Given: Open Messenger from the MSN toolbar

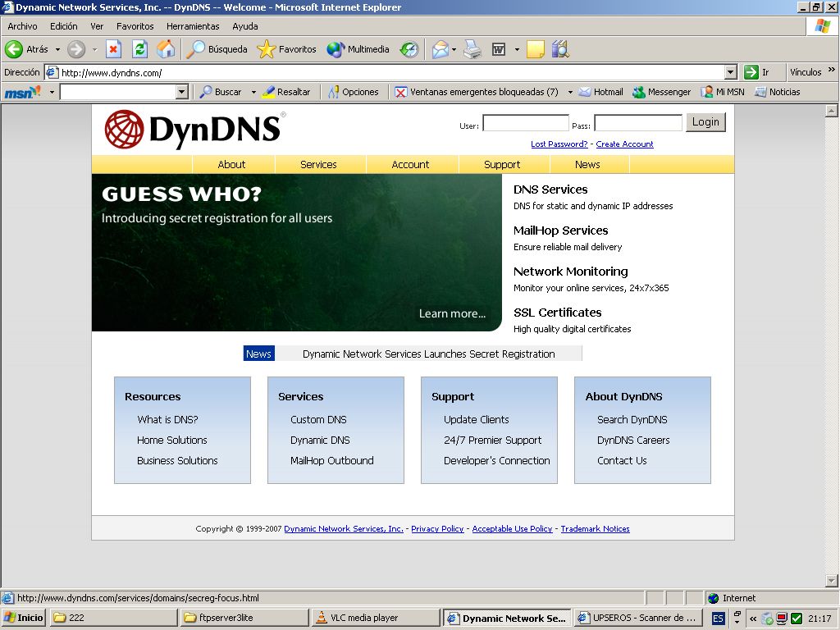Looking at the screenshot, I should point(662,92).
